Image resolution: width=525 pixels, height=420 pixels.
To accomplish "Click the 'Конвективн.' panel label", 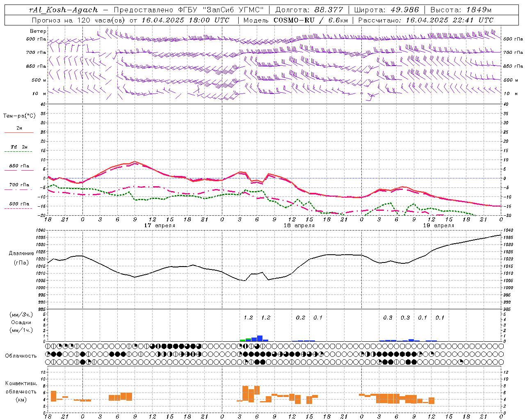I will [x=21, y=383].
